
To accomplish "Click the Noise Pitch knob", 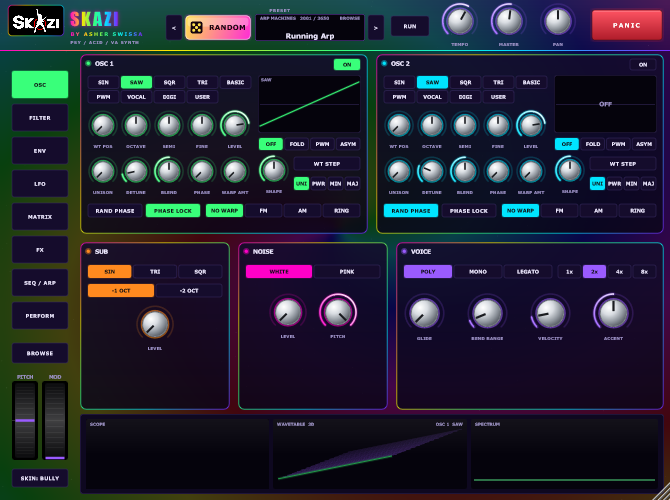I will [338, 312].
